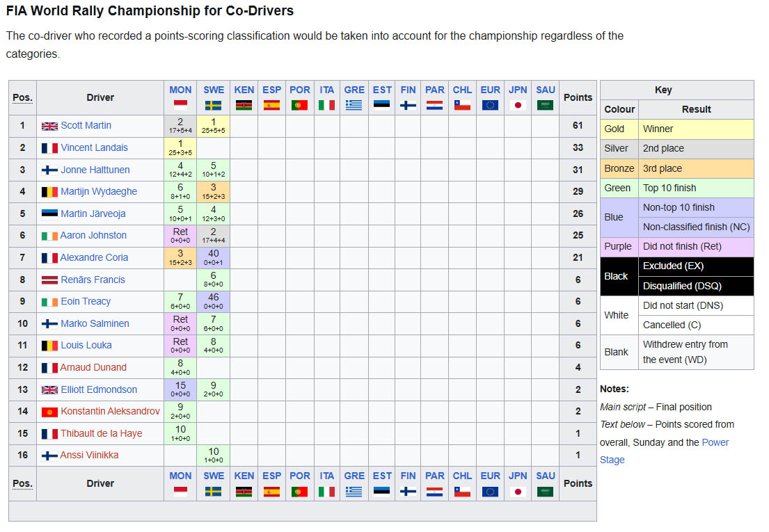Click the MON rally header link at top
Screen dimensions: 769x532
180,90
